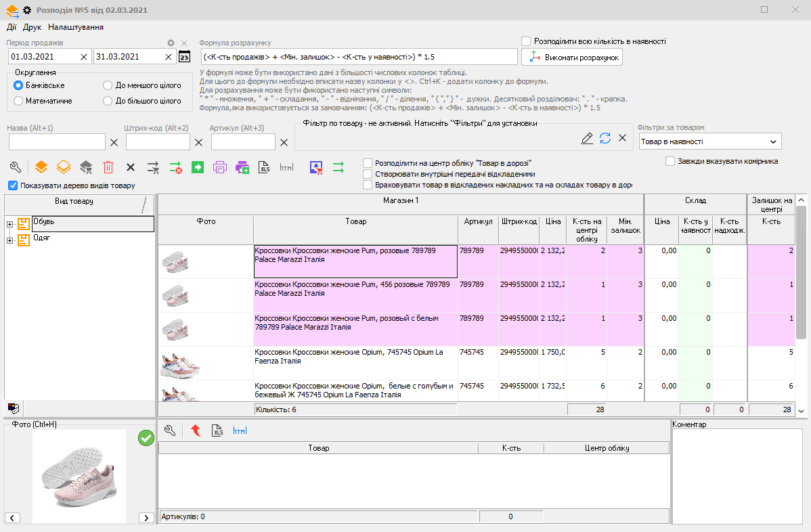This screenshot has width=811, height=532.
Task: Export main table via XLS icon
Action: coord(264,167)
